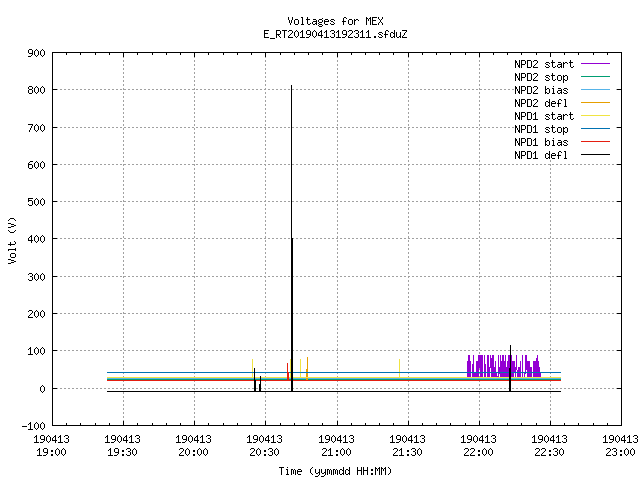Viewport: 640px width, 480px height.
Task: Click the 'NPD1 start' legend label
Action: click(544, 116)
